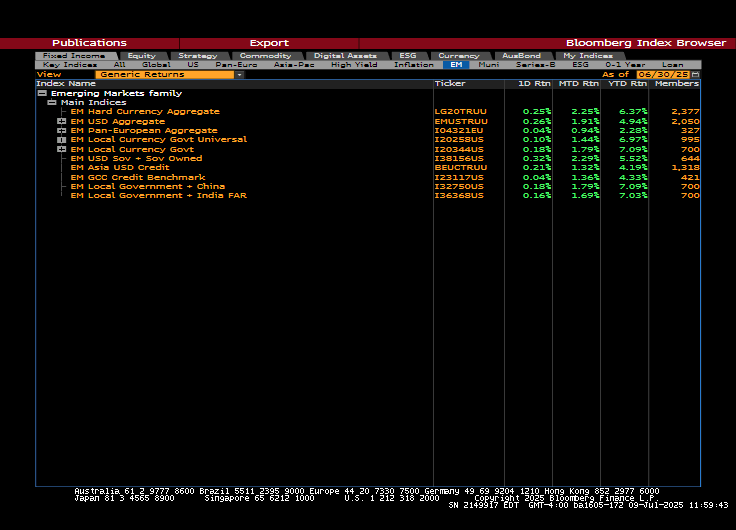Open the AusBond tab

click(x=521, y=56)
